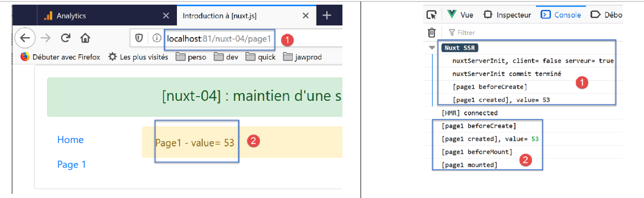644x198 pixels.
Task: Navigate to the Home link
Action: pos(70,140)
